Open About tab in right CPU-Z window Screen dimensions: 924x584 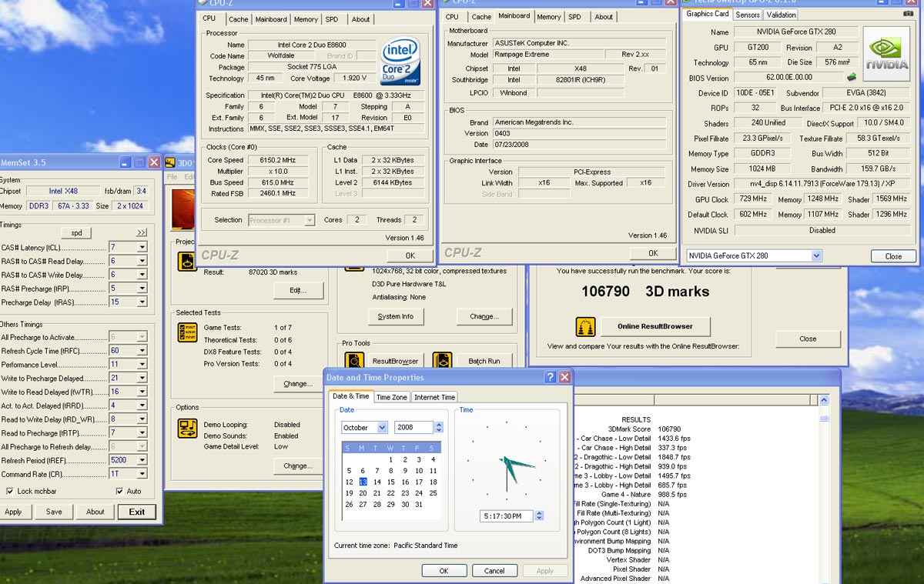point(604,16)
